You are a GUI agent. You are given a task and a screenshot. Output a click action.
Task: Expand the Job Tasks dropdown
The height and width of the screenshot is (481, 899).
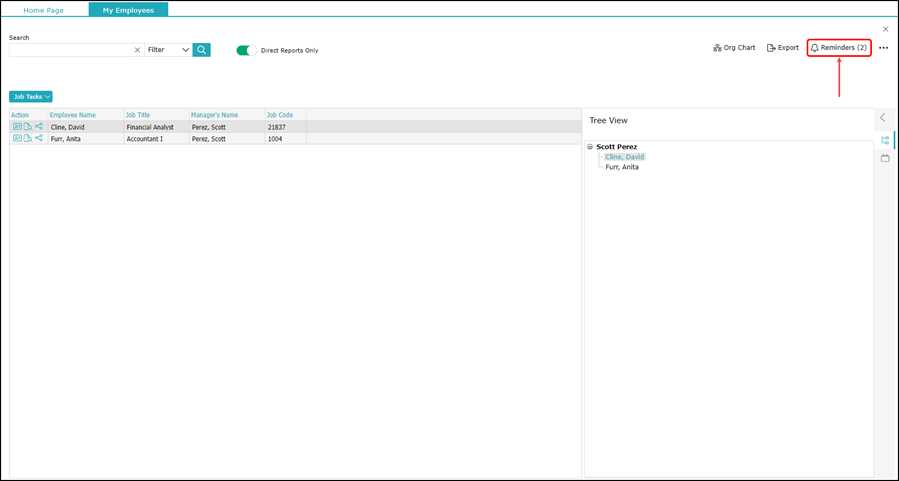[31, 97]
